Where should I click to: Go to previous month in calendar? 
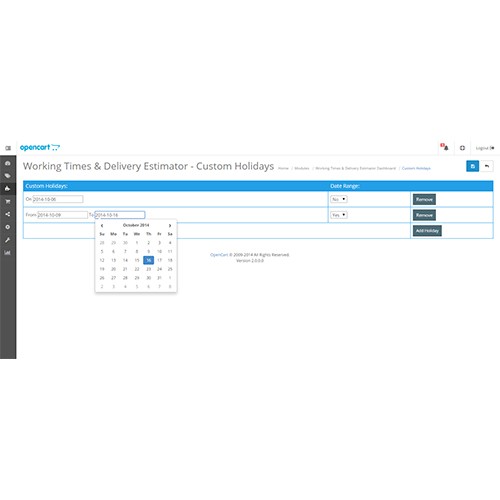[102, 226]
